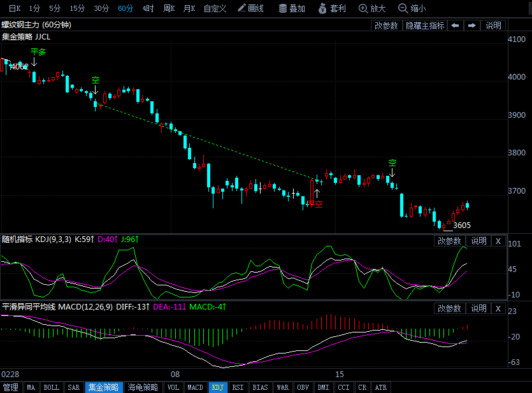Select the BOLL indicator tab
Screen dimensions: 532x393
point(51,387)
